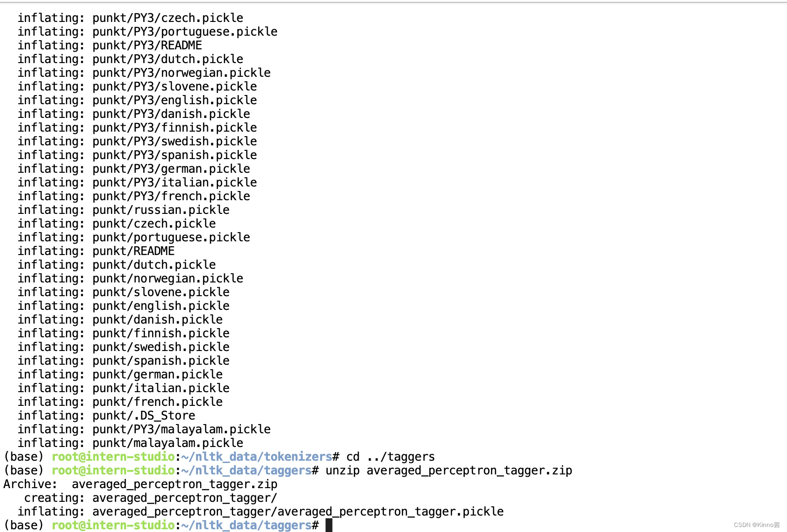Click the 'Archive: averaged_perceptron_tagger.zip' line
This screenshot has height=532, width=787.
140,484
